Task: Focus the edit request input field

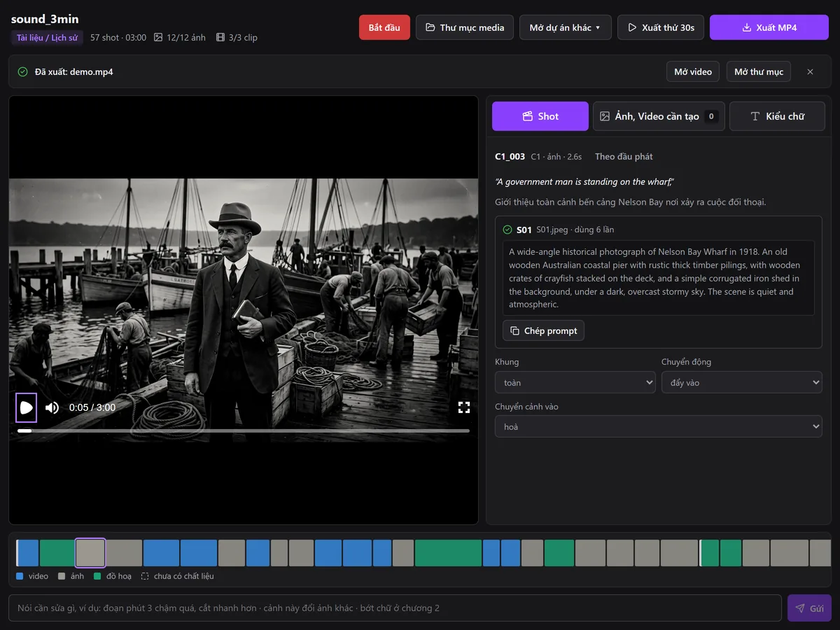Action: click(x=395, y=608)
